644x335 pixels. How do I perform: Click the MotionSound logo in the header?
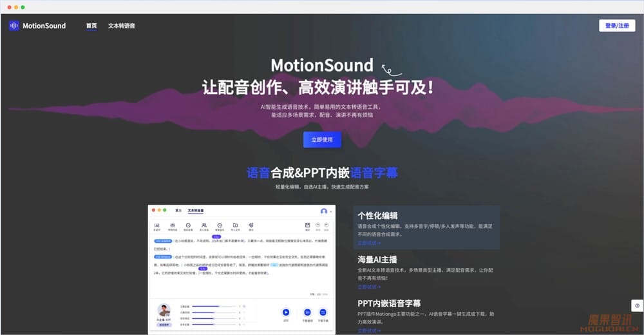coord(37,26)
